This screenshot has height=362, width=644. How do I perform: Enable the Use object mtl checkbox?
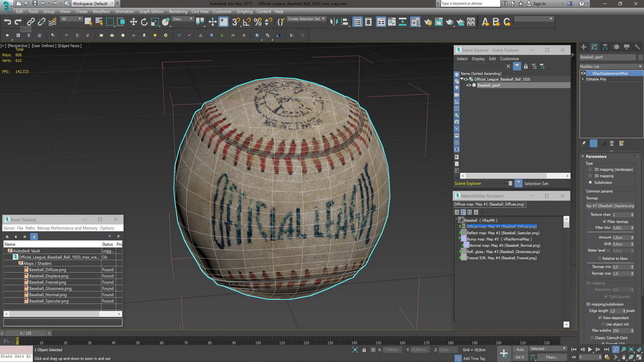point(603,324)
